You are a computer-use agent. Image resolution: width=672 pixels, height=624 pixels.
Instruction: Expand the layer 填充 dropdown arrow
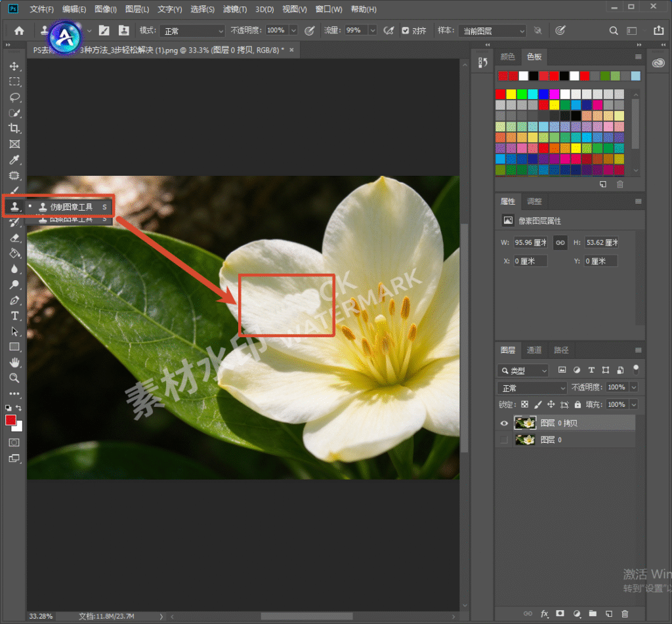click(x=633, y=405)
